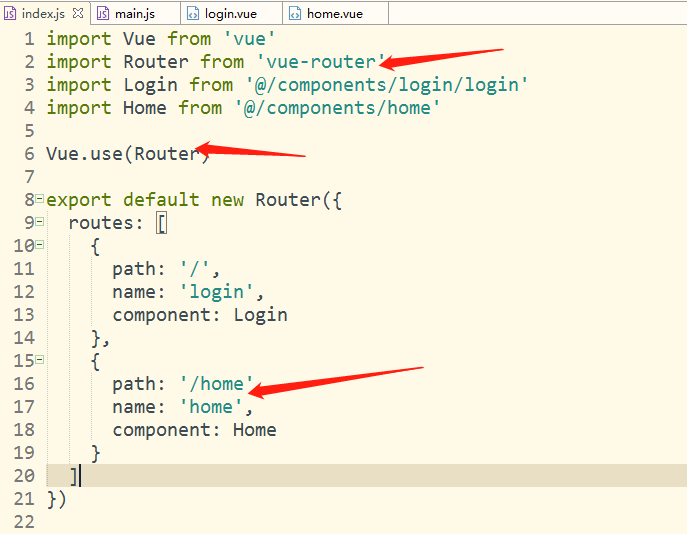Viewport: 687px width, 534px height.
Task: Open the main.js tab
Action: [135, 14]
